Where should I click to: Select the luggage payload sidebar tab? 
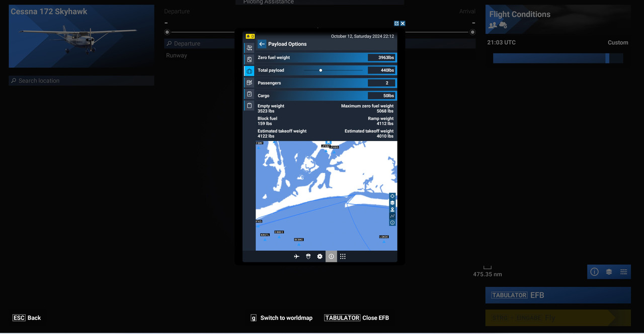click(249, 71)
